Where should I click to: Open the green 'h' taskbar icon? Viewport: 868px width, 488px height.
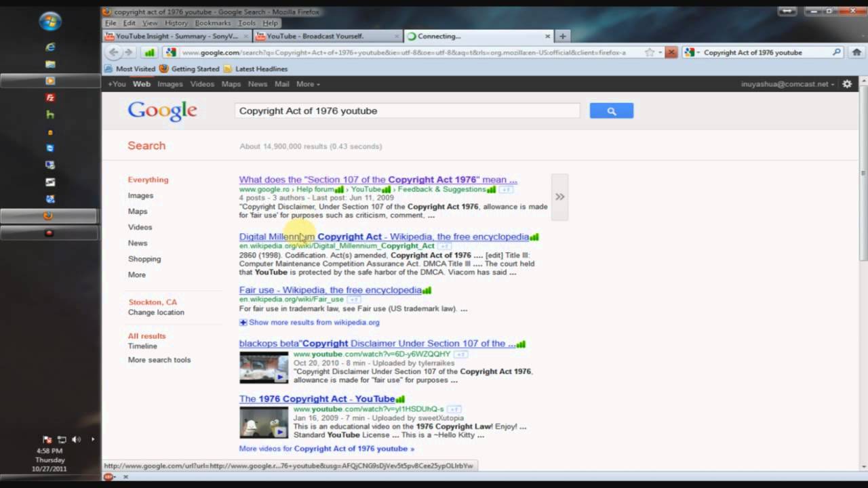pyautogui.click(x=50, y=115)
